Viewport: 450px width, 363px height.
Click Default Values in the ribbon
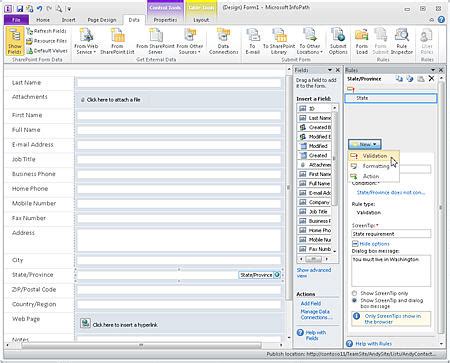pos(46,51)
